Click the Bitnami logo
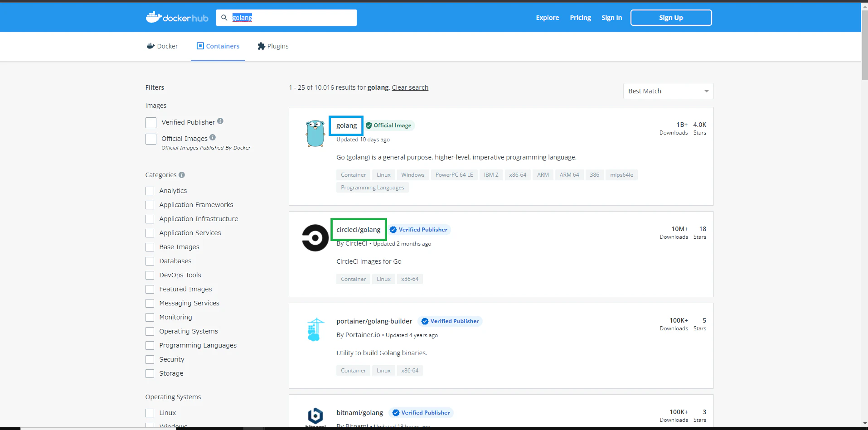This screenshot has height=430, width=868. tap(315, 417)
